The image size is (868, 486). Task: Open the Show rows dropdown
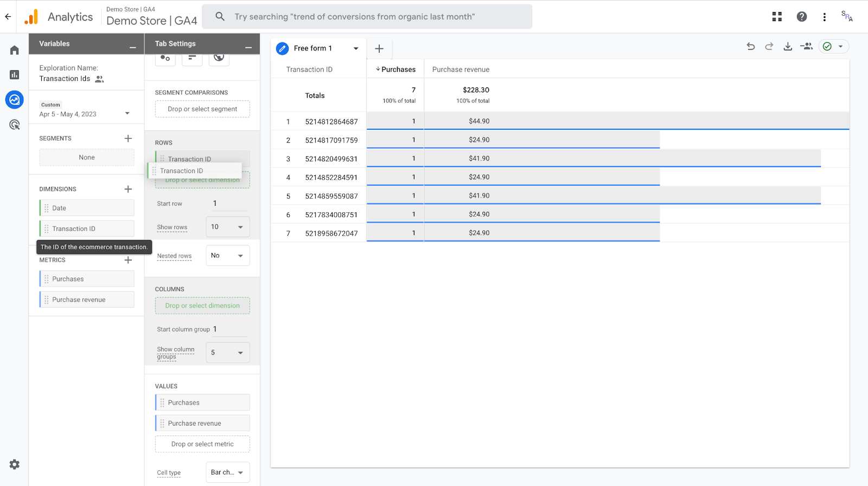(x=227, y=227)
